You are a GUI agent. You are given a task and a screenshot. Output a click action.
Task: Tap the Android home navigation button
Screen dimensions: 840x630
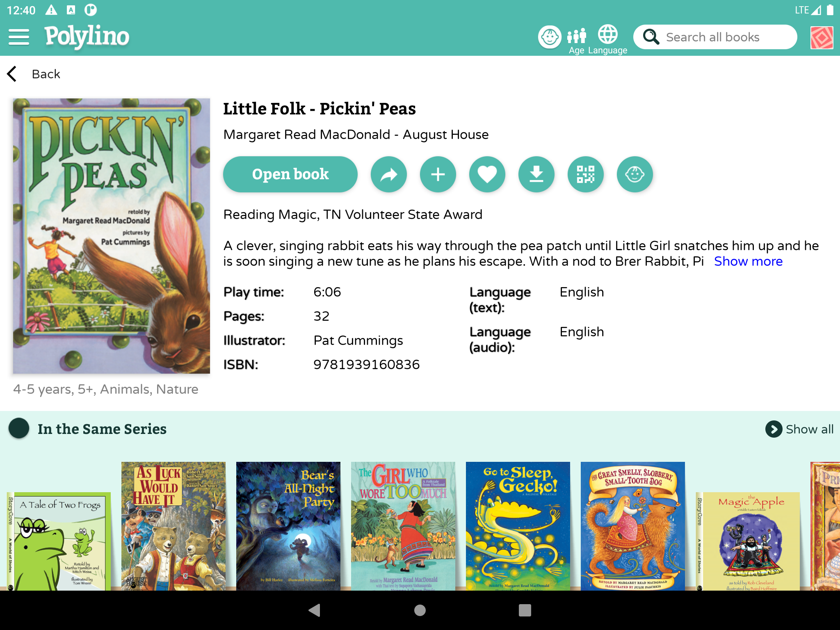[x=420, y=610]
